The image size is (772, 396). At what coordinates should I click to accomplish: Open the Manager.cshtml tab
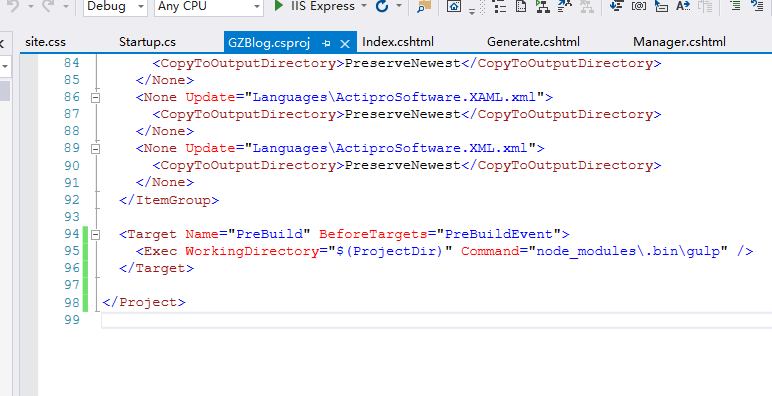tap(679, 42)
